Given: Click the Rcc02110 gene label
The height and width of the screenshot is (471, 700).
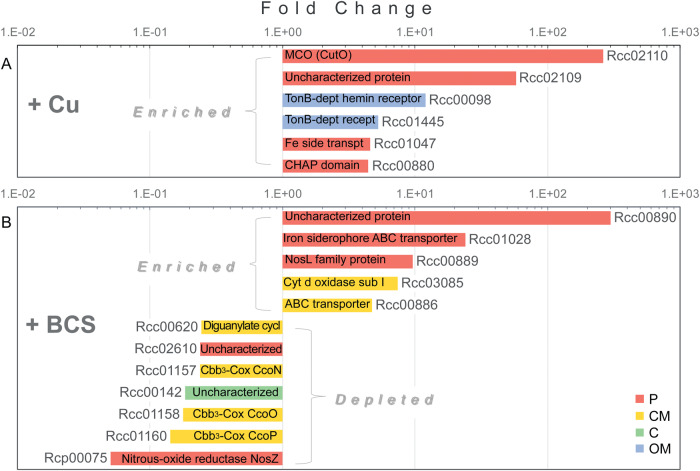Looking at the screenshot, I should point(637,56).
